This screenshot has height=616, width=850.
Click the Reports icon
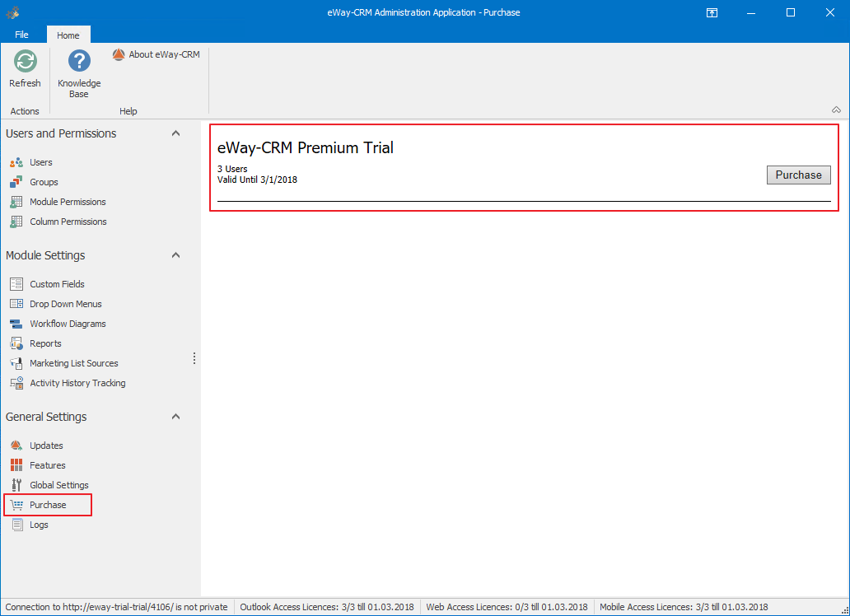(x=16, y=343)
